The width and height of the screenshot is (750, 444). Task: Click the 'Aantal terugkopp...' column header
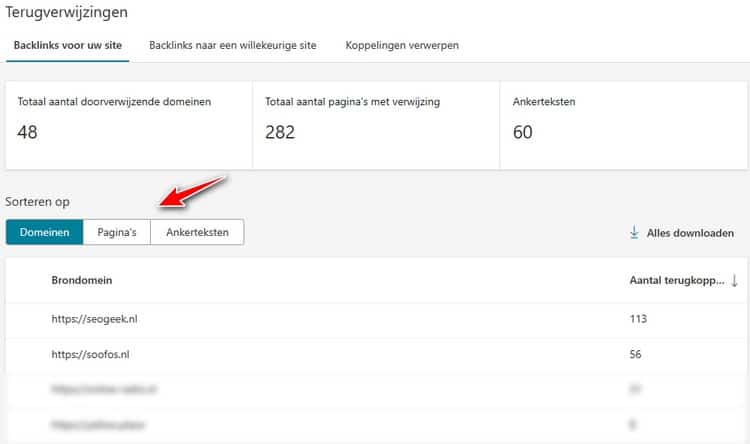(x=676, y=281)
